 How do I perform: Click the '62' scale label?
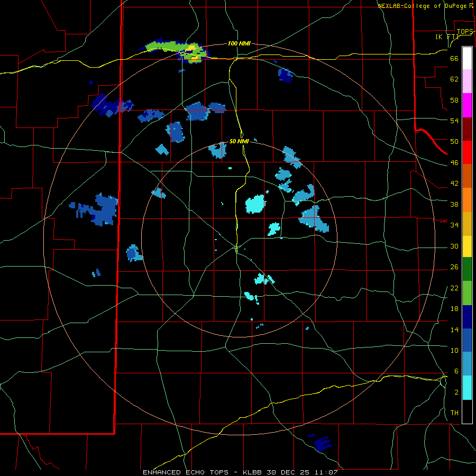coord(454,79)
